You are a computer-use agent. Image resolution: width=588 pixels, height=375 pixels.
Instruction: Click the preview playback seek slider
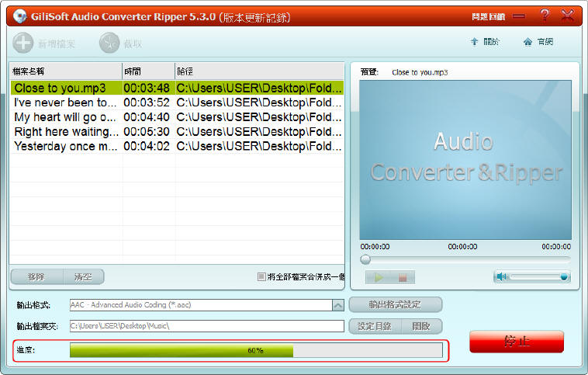[x=465, y=259]
